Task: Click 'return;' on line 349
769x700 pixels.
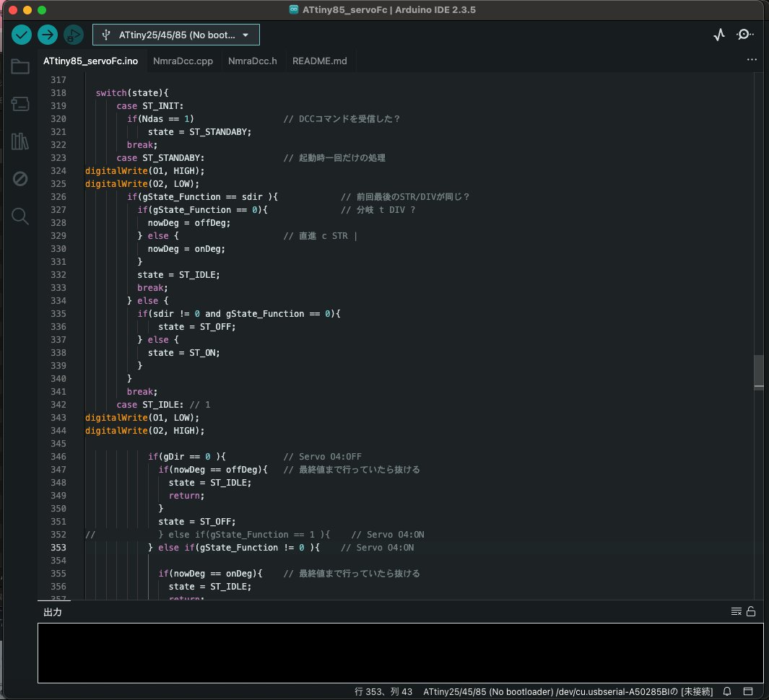Action: point(186,496)
